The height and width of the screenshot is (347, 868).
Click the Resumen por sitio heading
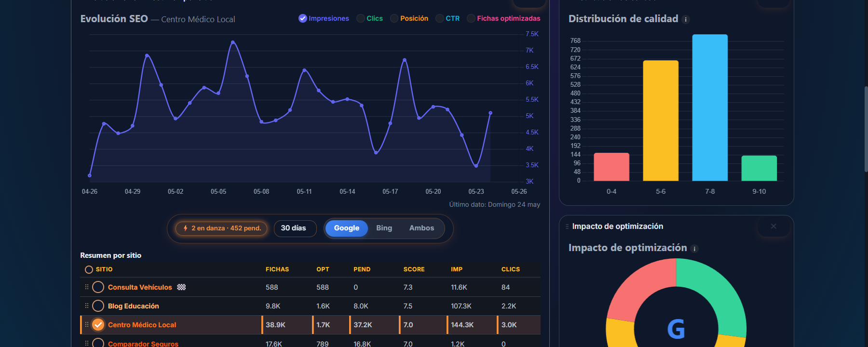(111, 255)
